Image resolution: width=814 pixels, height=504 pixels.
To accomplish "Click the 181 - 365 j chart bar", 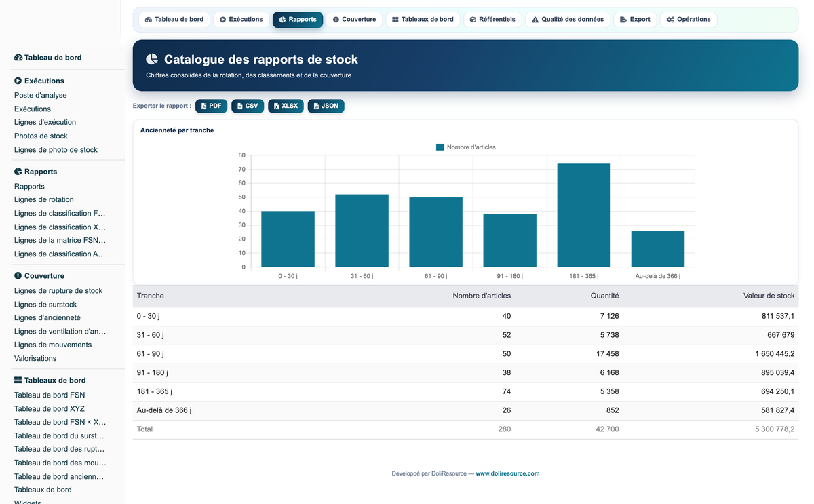I will click(584, 215).
